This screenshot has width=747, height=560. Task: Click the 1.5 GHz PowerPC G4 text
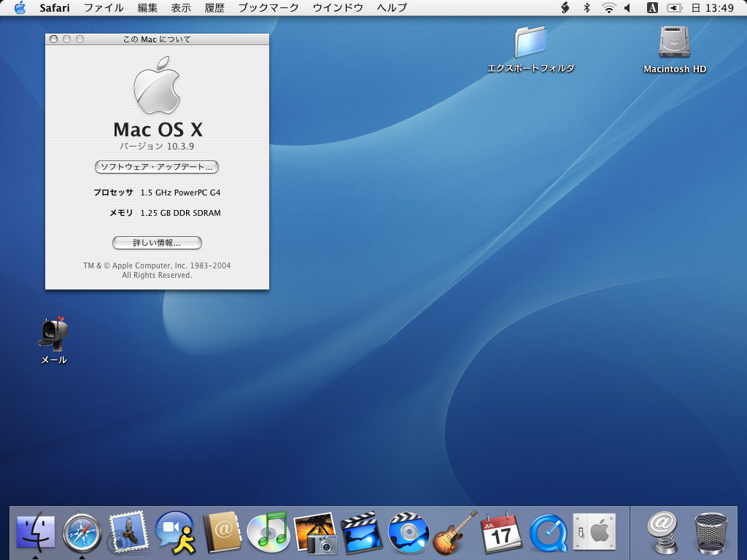(x=180, y=192)
